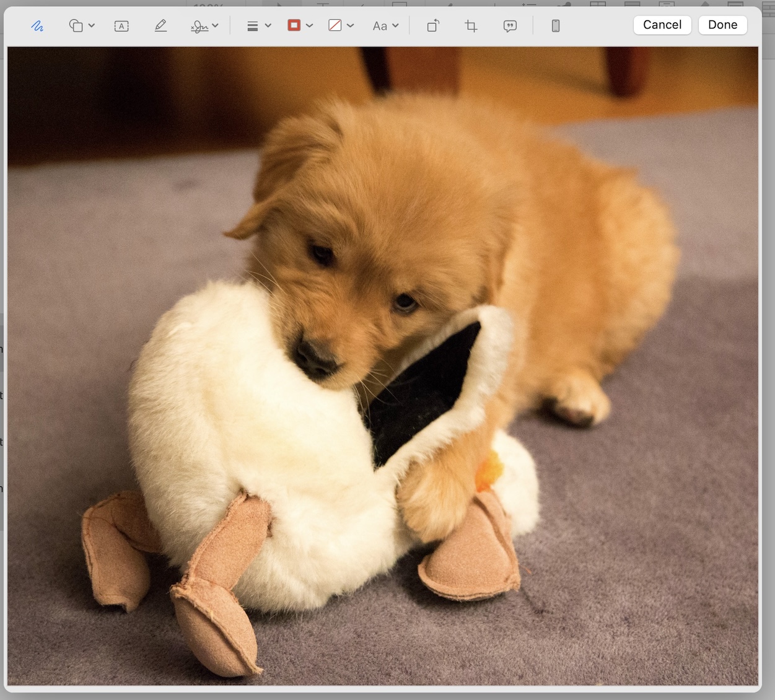
Task: Rotate the image with Rotate tool
Action: pos(433,26)
